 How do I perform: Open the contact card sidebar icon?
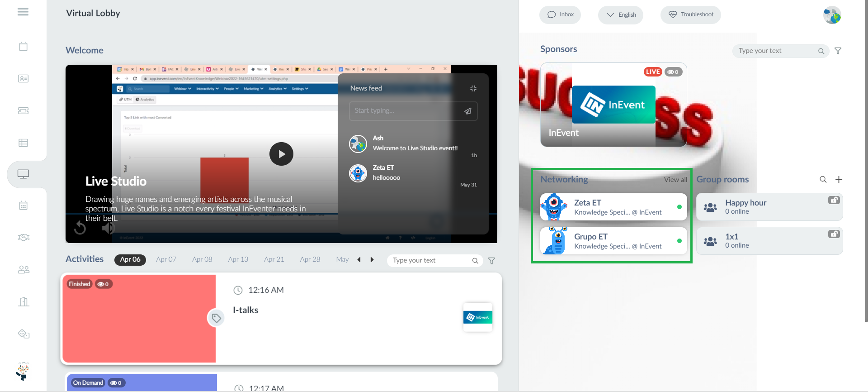pyautogui.click(x=24, y=79)
